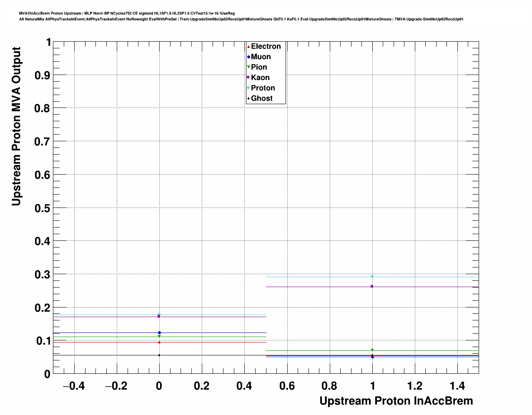Select the Ghost legend label
The width and height of the screenshot is (532, 415).
click(262, 98)
